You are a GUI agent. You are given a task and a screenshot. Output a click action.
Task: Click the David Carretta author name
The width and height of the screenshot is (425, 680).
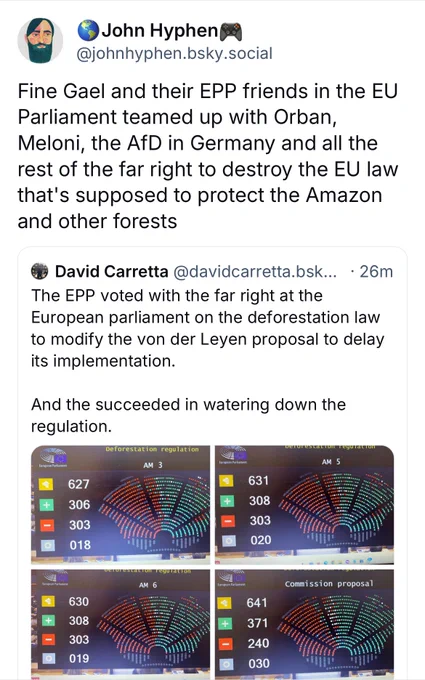(111, 271)
